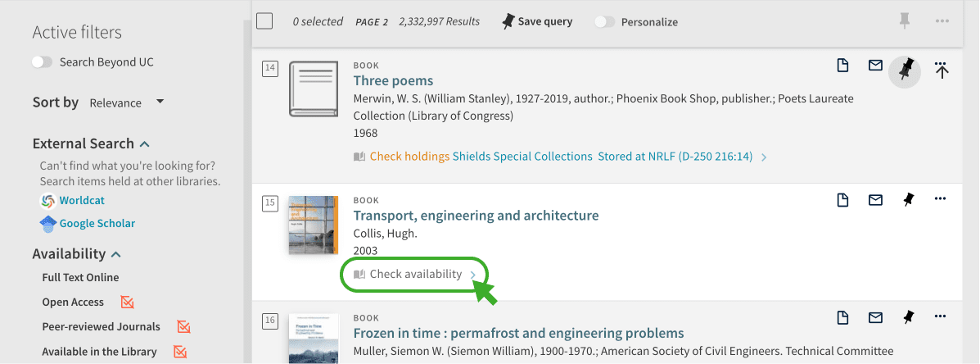Viewport: 980px width, 364px height.
Task: Email the Transport, engineering and architecture record
Action: coord(875,200)
